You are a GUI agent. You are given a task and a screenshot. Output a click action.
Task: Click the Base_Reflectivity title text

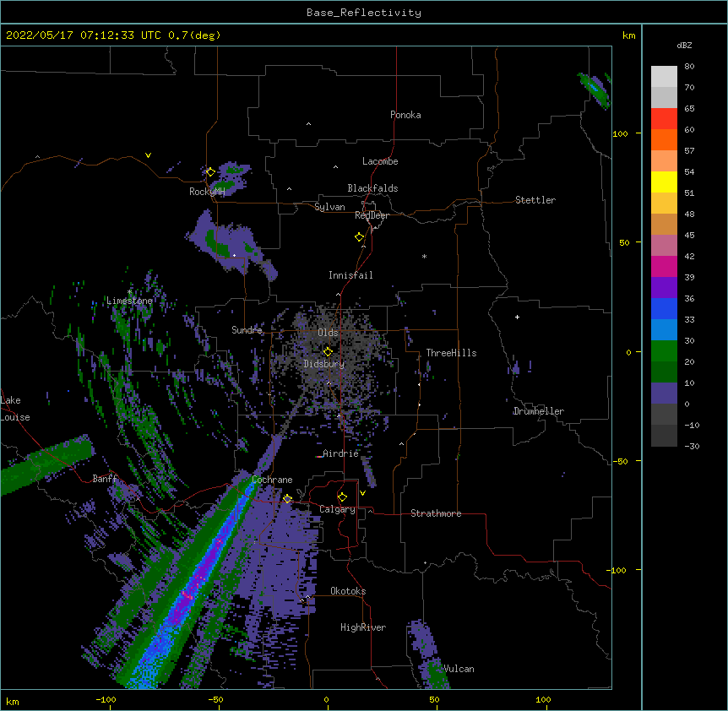pos(364,13)
